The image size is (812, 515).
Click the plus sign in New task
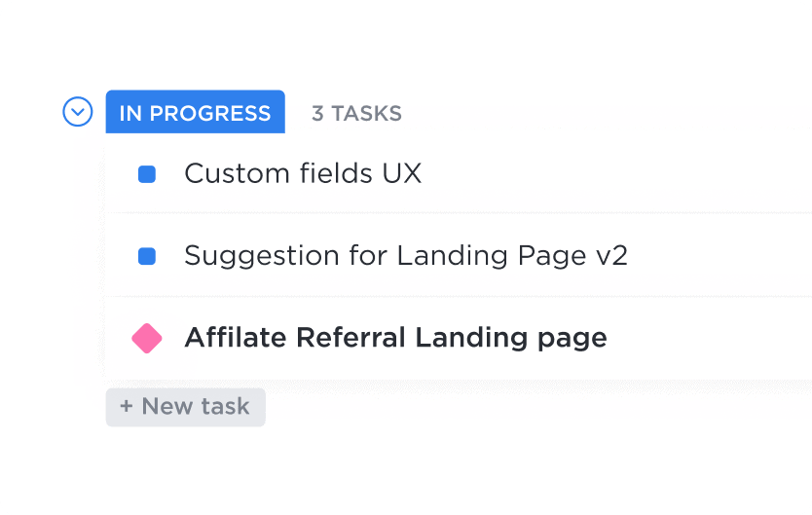coord(127,407)
